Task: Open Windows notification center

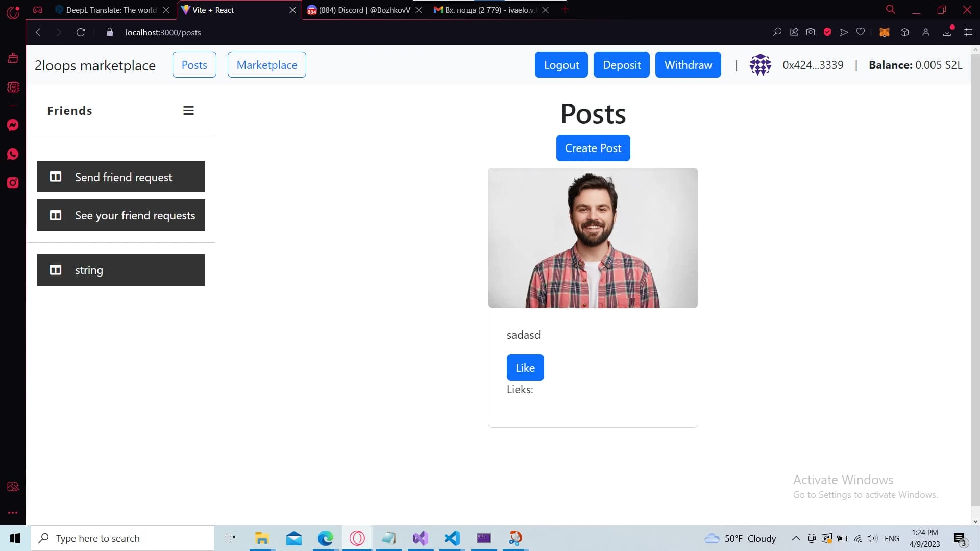Action: [961, 538]
